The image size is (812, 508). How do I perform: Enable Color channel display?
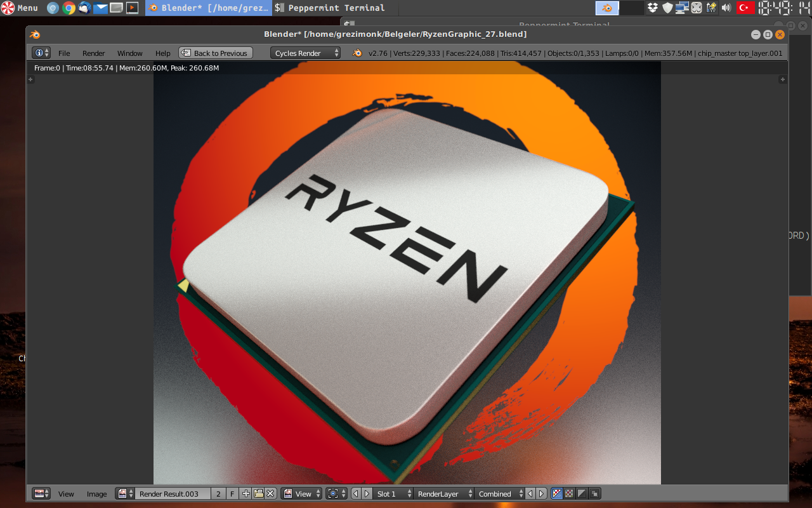(569, 493)
